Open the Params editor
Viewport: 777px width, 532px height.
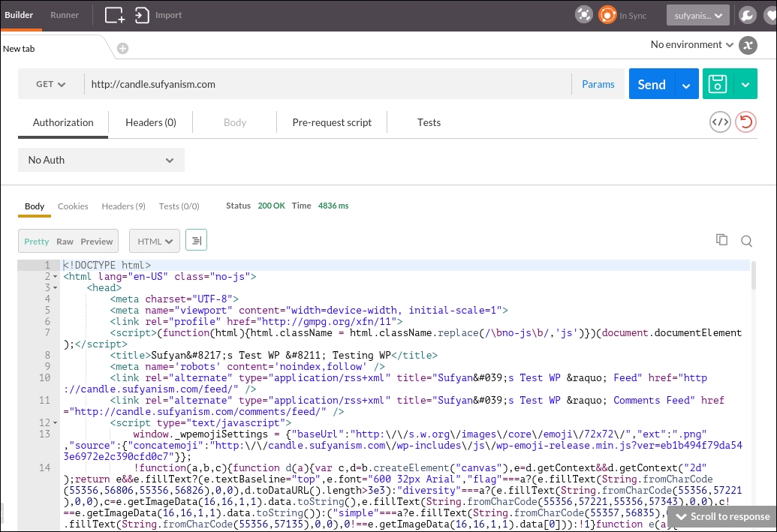click(598, 84)
